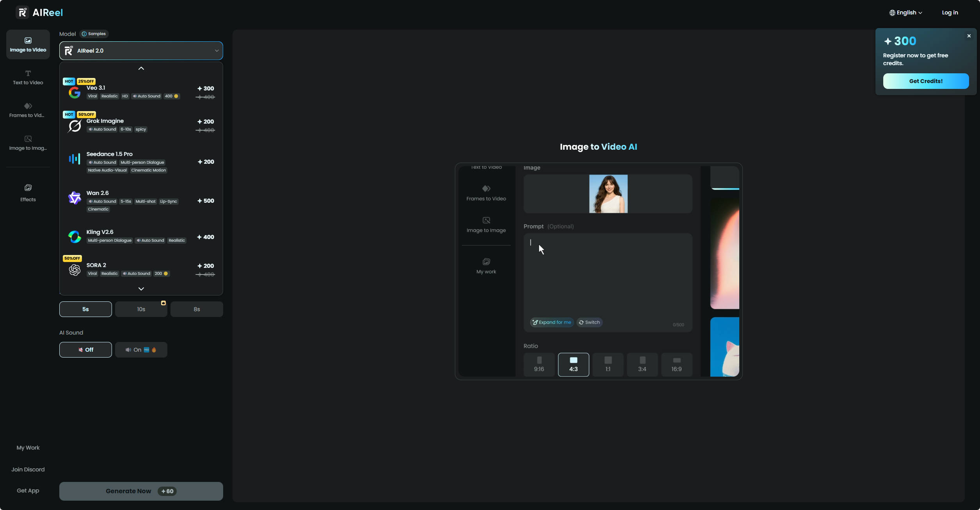Click the globe language icon
The width and height of the screenshot is (980, 510).
(x=892, y=12)
